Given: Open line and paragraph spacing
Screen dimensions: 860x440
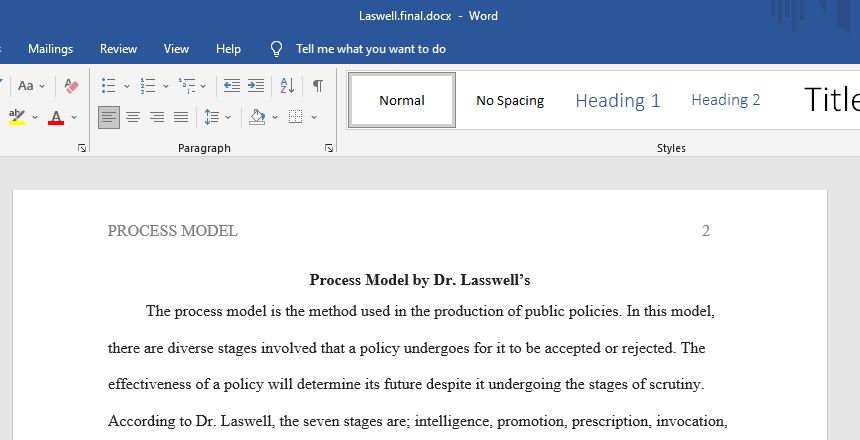Looking at the screenshot, I should pyautogui.click(x=212, y=117).
